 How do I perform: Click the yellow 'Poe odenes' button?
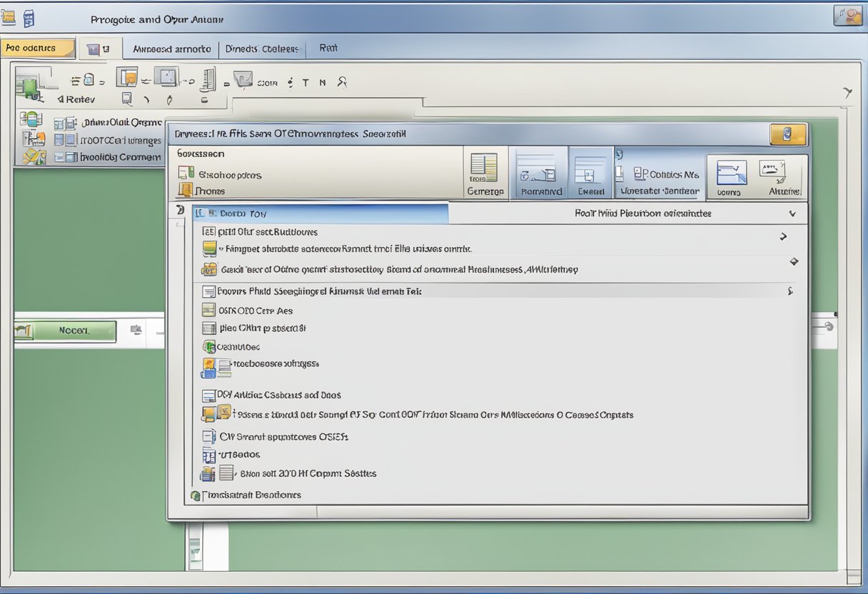pos(38,48)
